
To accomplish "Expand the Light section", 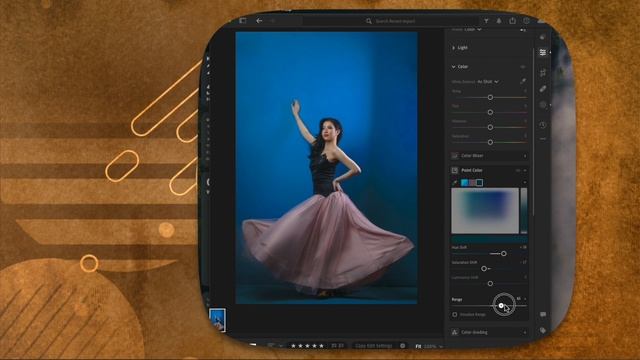I will [453, 48].
